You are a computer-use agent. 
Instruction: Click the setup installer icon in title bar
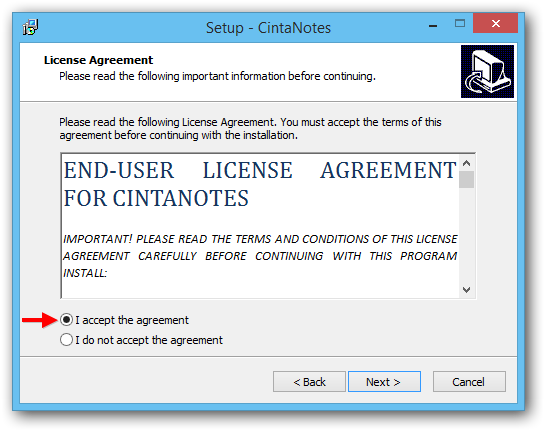(31, 27)
